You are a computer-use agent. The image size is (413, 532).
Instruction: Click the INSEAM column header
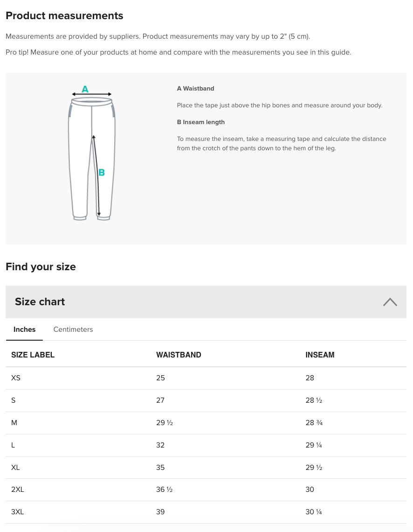click(320, 355)
